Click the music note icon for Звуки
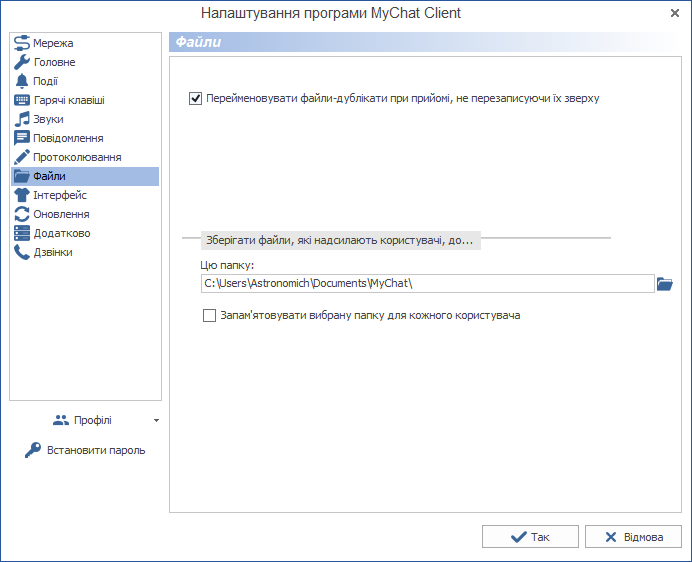 point(22,119)
